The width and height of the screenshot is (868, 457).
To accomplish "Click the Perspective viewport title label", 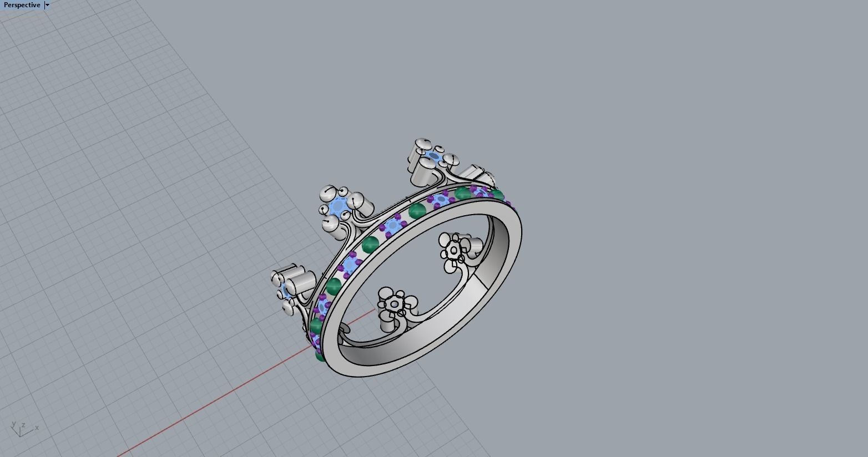I will (x=22, y=5).
